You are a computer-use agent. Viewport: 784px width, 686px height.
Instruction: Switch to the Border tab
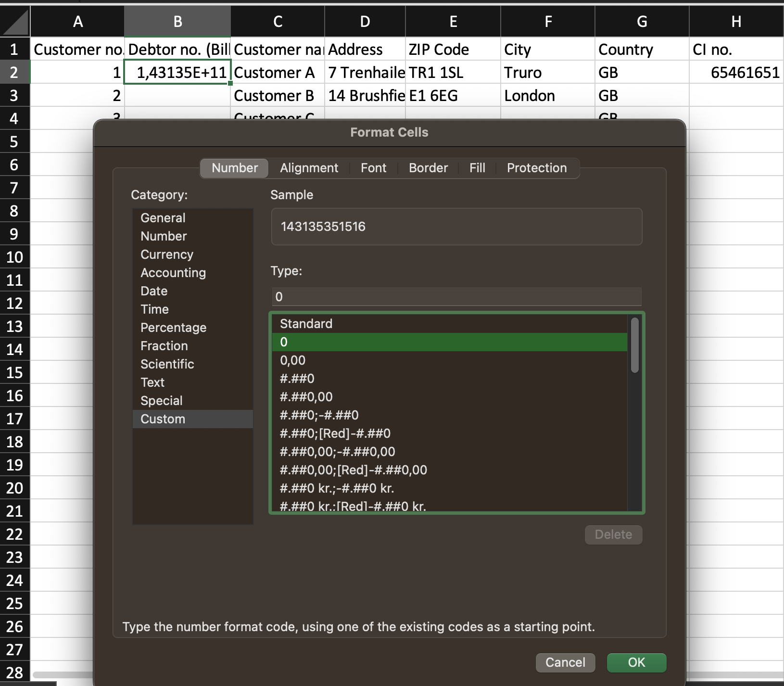(x=428, y=168)
